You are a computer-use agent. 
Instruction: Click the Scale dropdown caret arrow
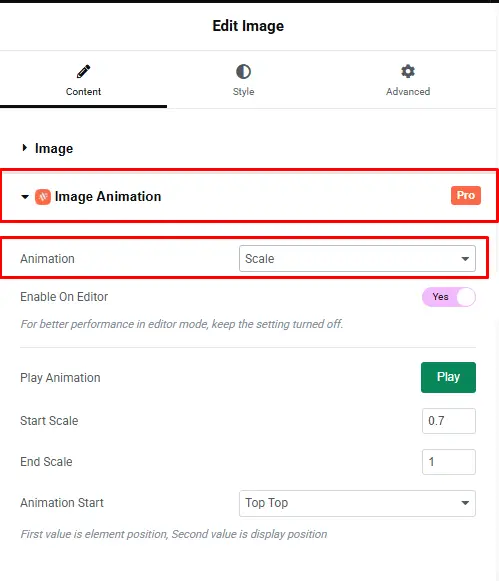coord(465,259)
